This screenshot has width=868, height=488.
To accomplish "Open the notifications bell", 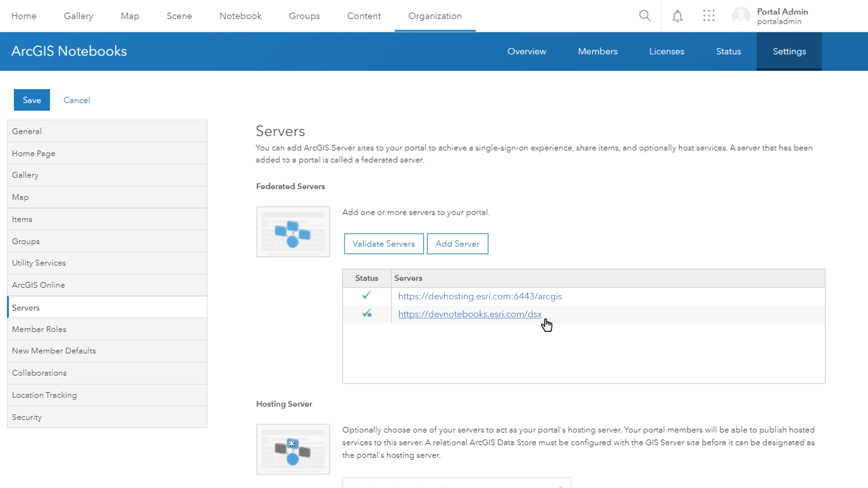I will click(x=677, y=16).
